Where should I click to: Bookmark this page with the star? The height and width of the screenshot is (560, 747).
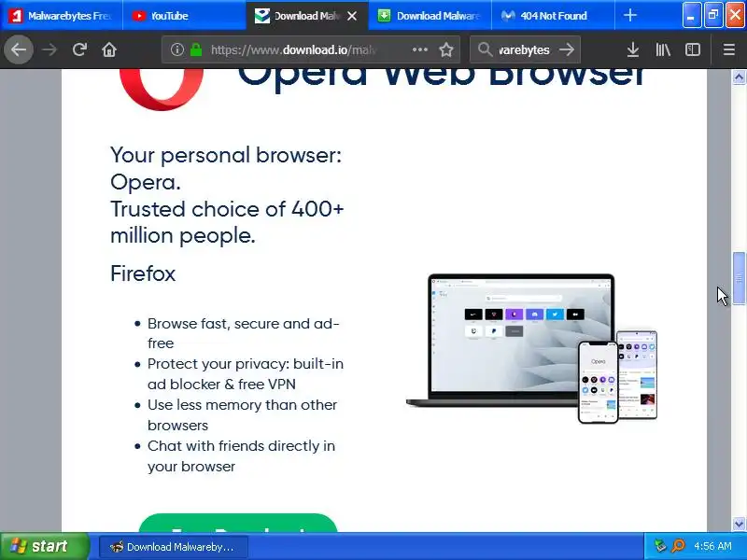pyautogui.click(x=446, y=49)
